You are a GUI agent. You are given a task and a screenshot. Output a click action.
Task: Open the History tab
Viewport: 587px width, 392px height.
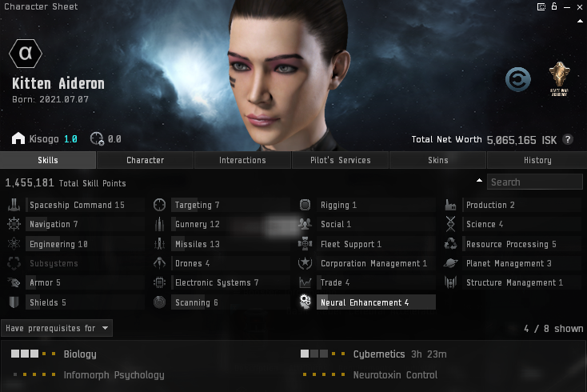(x=537, y=160)
